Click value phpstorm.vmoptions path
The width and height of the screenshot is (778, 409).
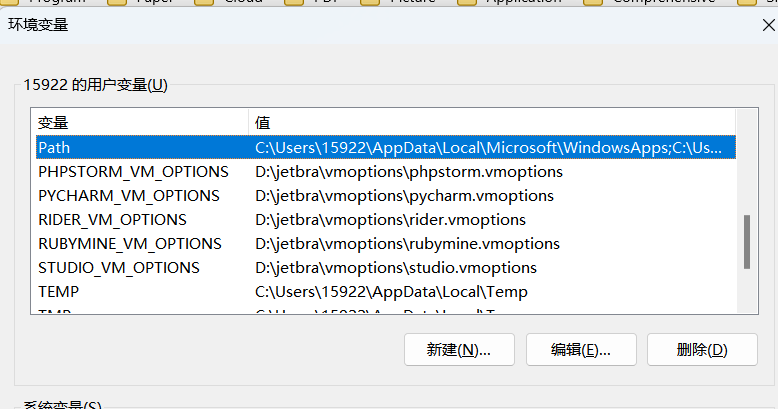tap(409, 172)
